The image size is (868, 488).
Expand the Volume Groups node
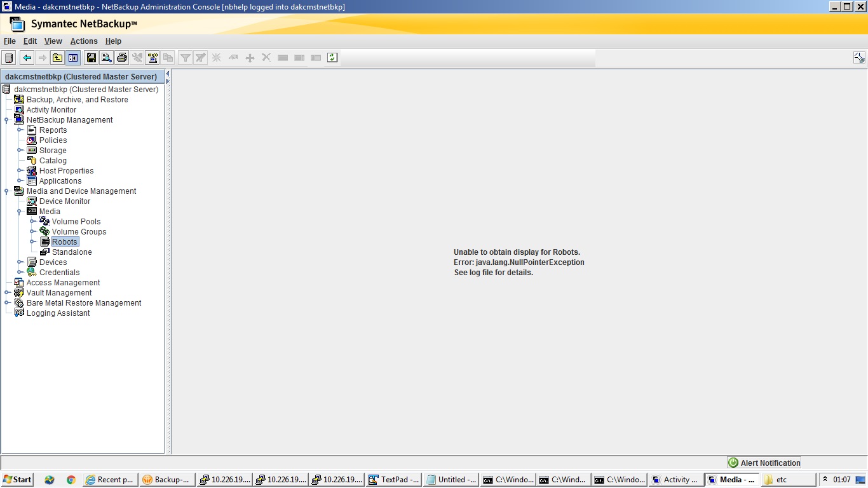click(x=32, y=232)
